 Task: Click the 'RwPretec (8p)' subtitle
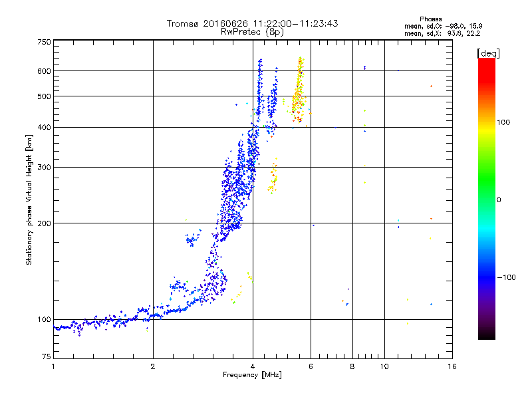click(x=252, y=32)
